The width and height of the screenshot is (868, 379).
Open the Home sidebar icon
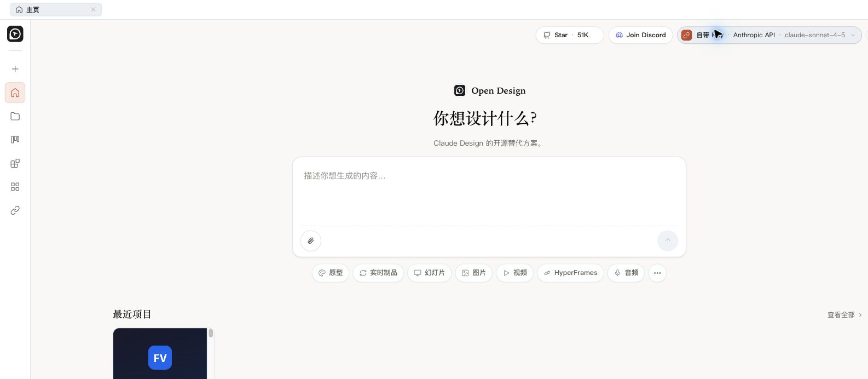(x=15, y=93)
